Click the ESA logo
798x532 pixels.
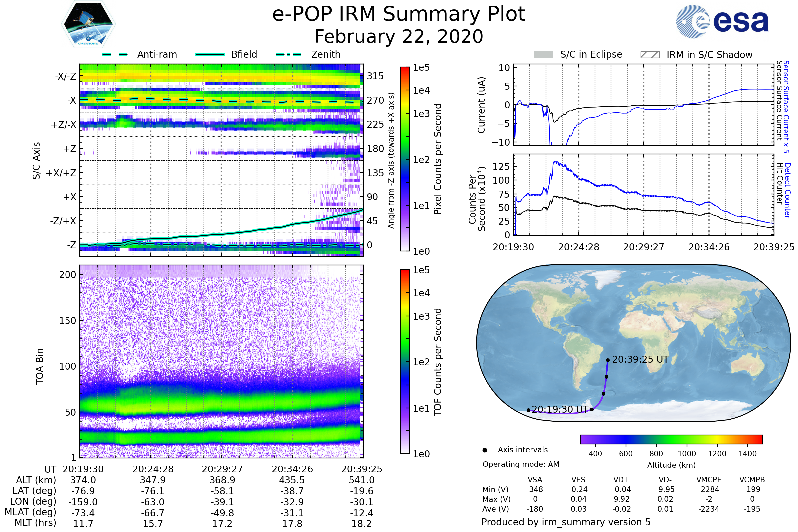pos(722,21)
